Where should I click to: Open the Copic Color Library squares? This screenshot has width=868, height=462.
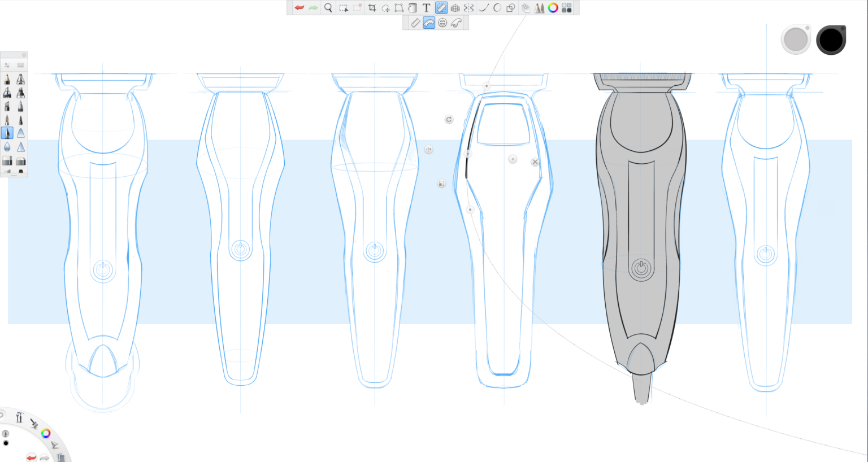point(567,8)
